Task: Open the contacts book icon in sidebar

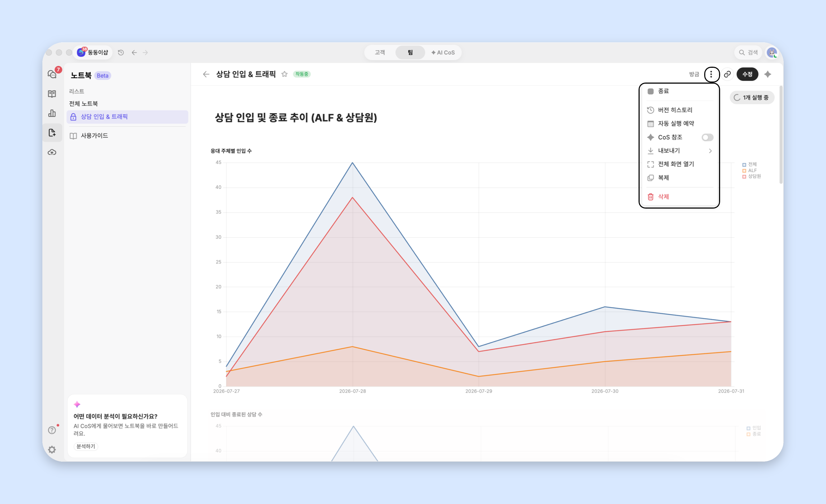Action: pyautogui.click(x=52, y=93)
